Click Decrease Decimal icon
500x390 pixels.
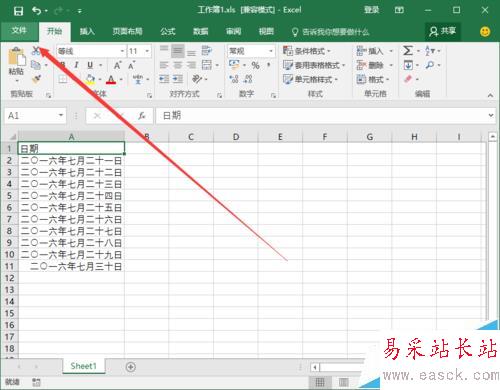coord(248,79)
